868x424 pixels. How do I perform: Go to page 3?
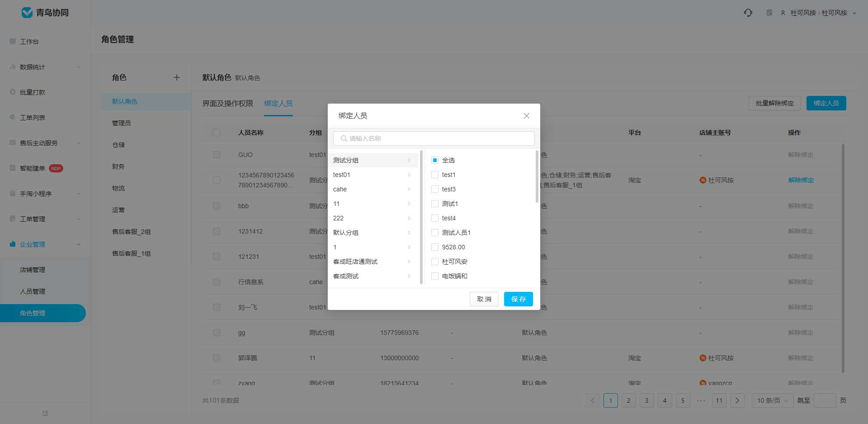pos(647,400)
